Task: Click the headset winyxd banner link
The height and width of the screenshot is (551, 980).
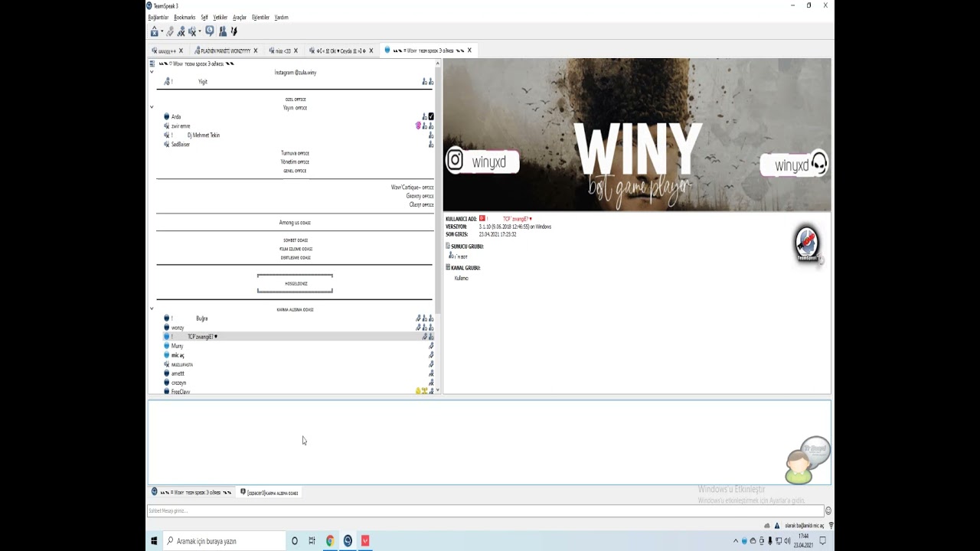Action: 794,165
